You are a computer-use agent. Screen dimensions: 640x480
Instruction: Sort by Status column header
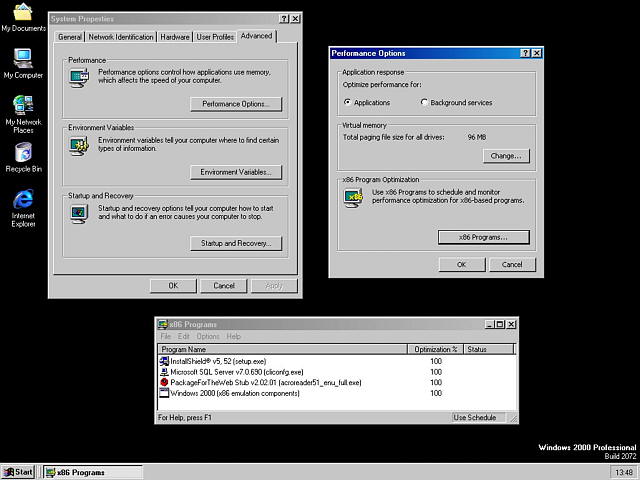click(x=489, y=349)
